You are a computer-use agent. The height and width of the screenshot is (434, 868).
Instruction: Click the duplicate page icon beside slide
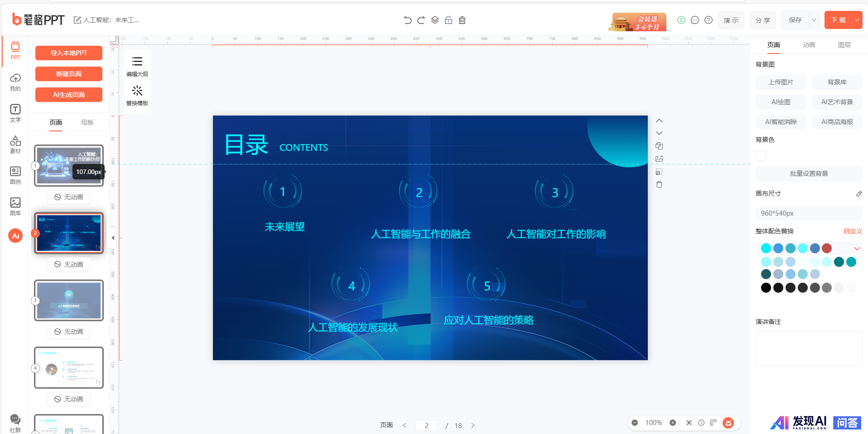(x=659, y=146)
